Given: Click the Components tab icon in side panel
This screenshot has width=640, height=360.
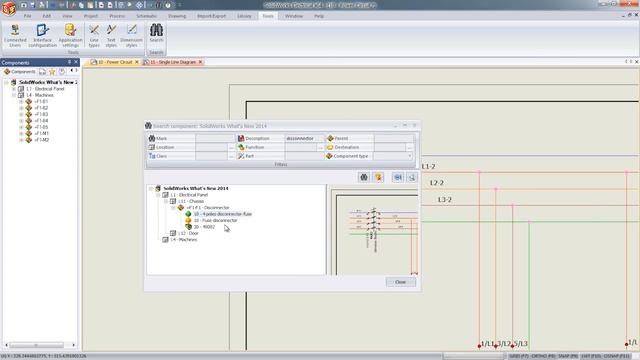Looking at the screenshot, I should click(19, 71).
